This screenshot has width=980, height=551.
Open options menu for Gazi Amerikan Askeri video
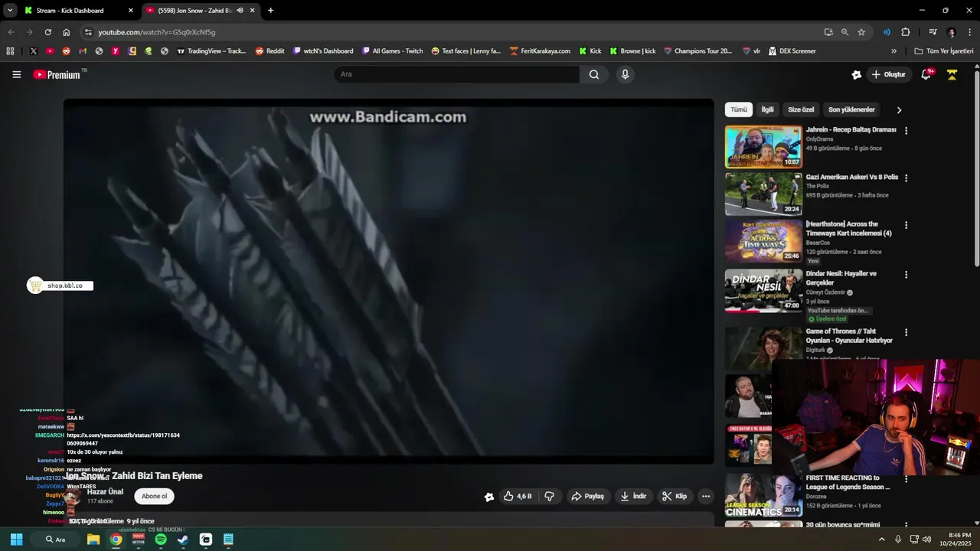point(906,178)
